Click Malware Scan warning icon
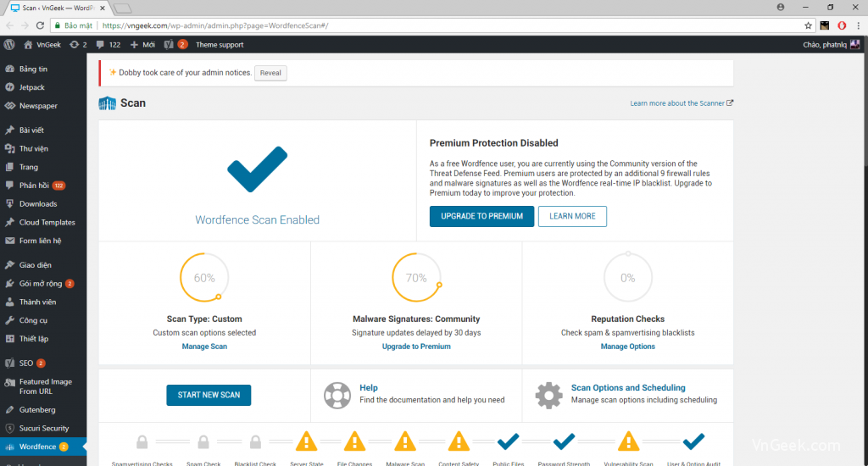This screenshot has height=466, width=868. [x=404, y=441]
